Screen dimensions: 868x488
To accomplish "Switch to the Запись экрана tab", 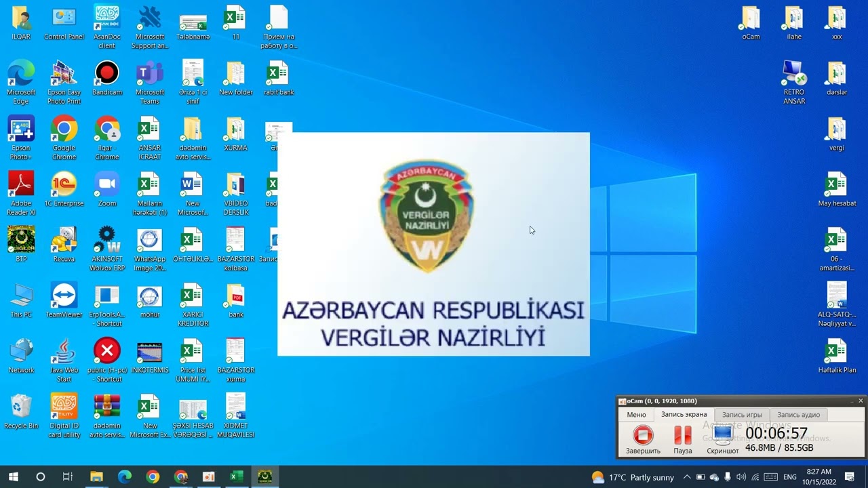I will (684, 415).
